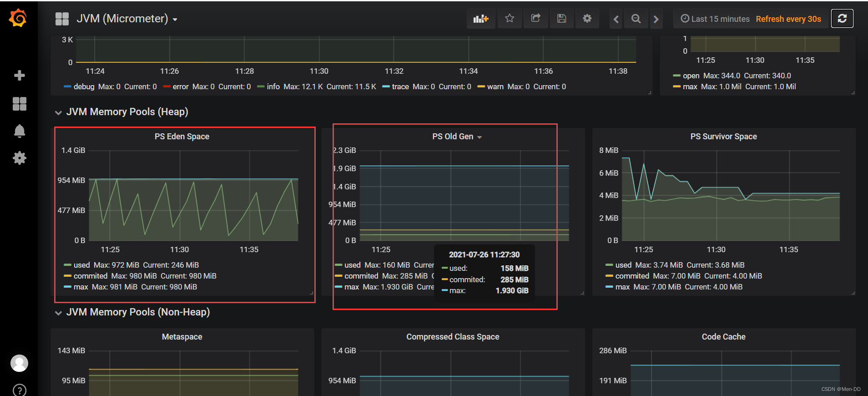Click the PS Survivor Space panel resize handle
The image size is (868, 396).
click(853, 293)
